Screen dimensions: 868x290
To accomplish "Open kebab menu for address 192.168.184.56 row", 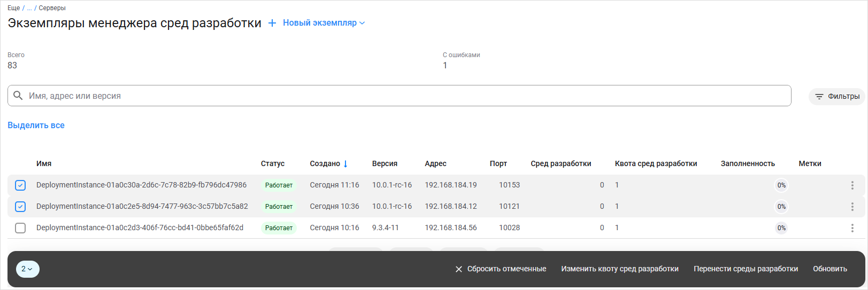I will (852, 228).
